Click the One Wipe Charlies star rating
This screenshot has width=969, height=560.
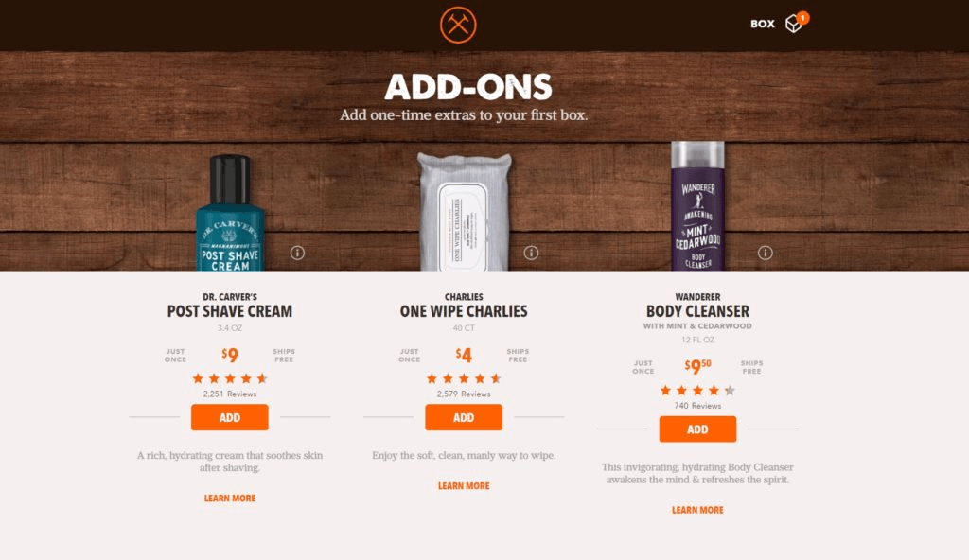[464, 378]
